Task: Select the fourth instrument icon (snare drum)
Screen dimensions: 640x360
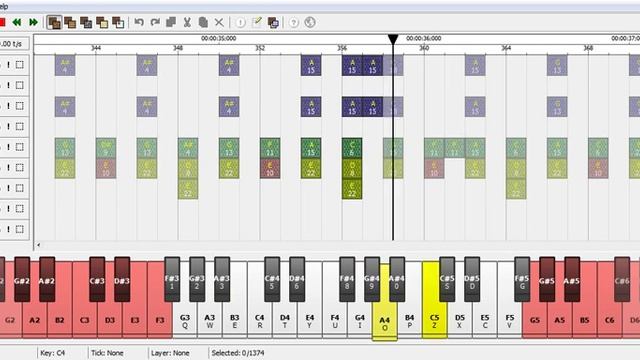Action: click(x=102, y=22)
